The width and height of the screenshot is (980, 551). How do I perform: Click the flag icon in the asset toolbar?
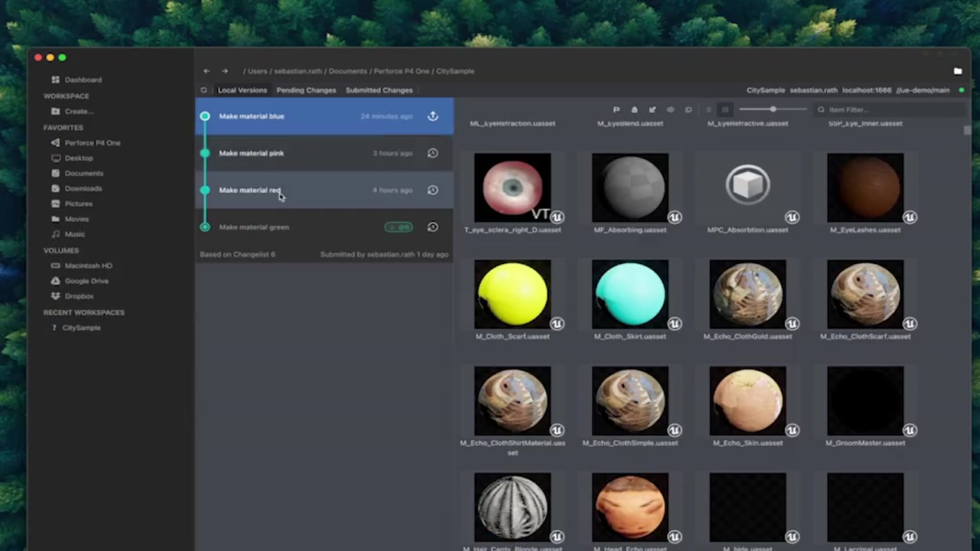coord(616,109)
